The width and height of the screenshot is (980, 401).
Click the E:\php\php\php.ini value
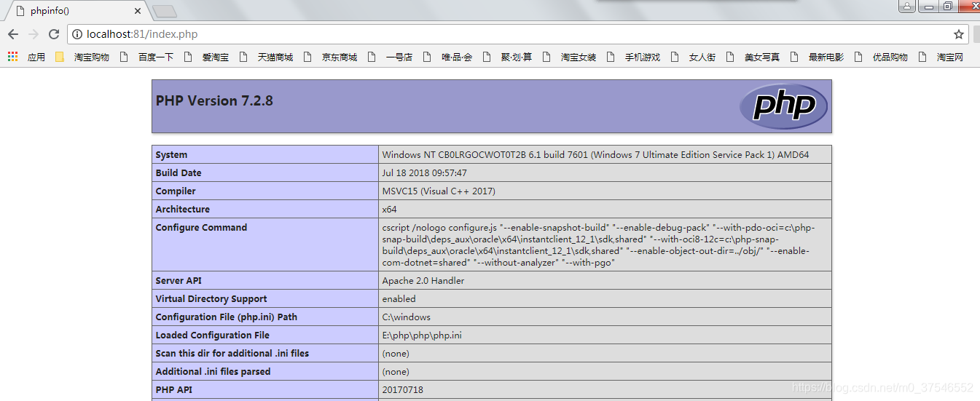click(x=422, y=335)
